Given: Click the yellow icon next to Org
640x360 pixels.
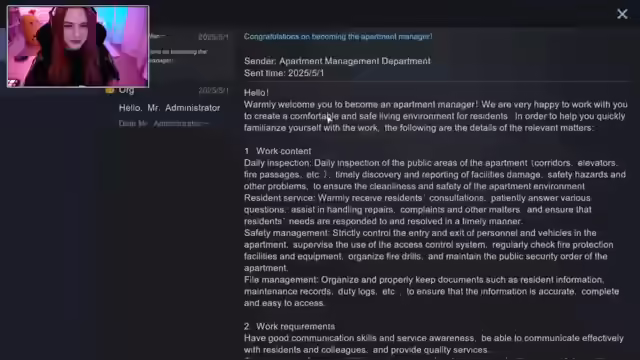Looking at the screenshot, I should click(x=109, y=90).
